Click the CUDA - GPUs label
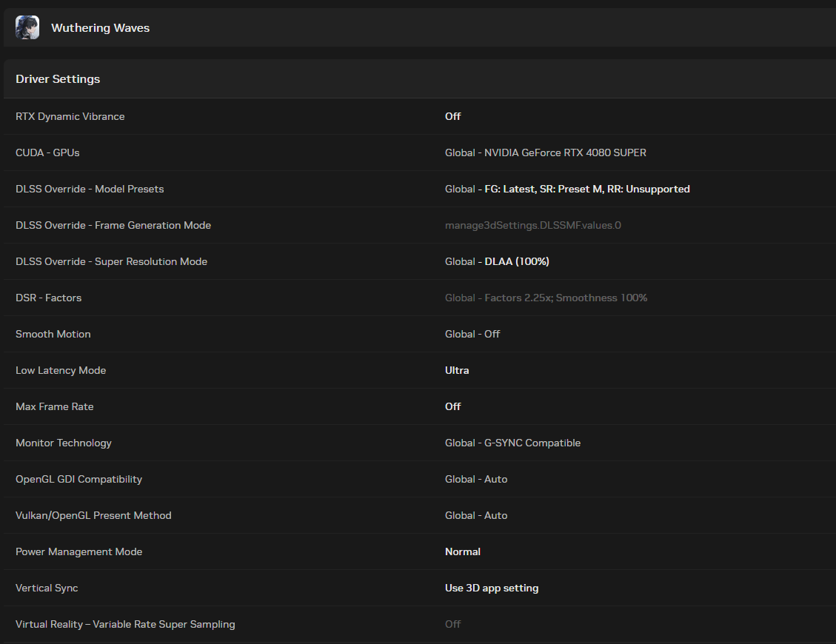Image resolution: width=836 pixels, height=644 pixels. click(x=47, y=152)
